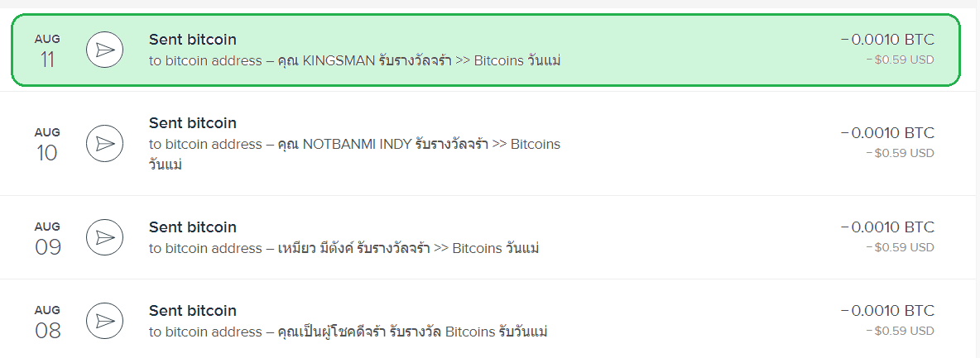
Task: Click the send icon on the Aug 08 transaction
Action: (104, 321)
